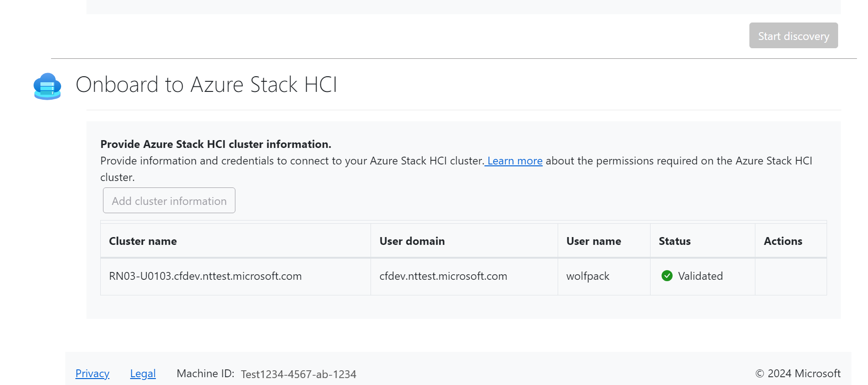Click the User name column header

pyautogui.click(x=594, y=241)
